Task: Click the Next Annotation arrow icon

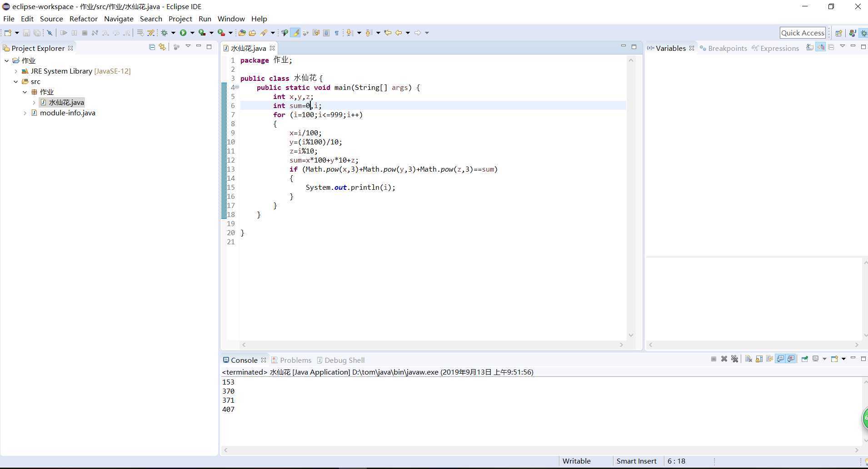Action: click(x=349, y=33)
